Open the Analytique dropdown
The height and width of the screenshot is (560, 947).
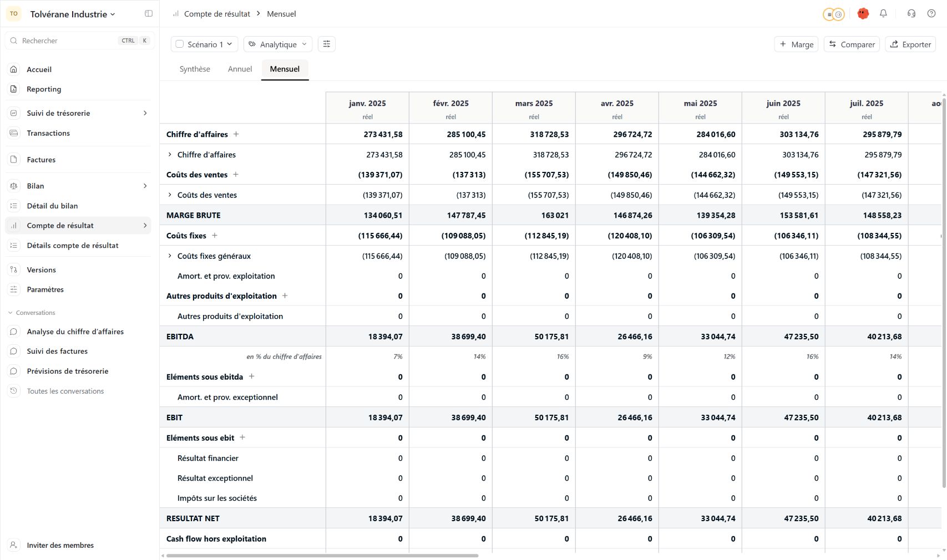(278, 44)
